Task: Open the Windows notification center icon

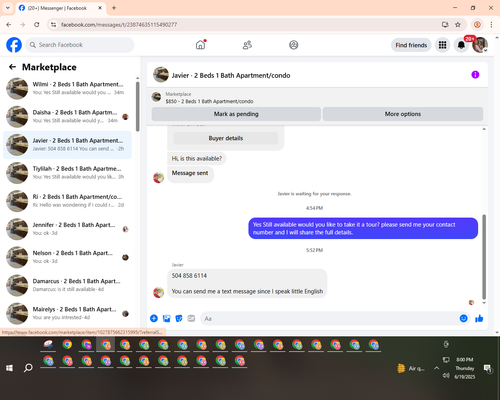Action: tap(488, 368)
